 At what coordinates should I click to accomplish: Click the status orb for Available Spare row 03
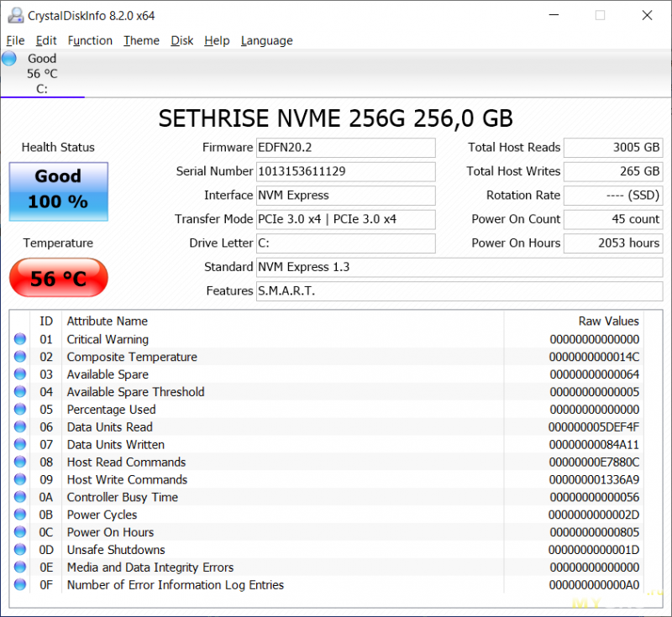pyautogui.click(x=19, y=374)
